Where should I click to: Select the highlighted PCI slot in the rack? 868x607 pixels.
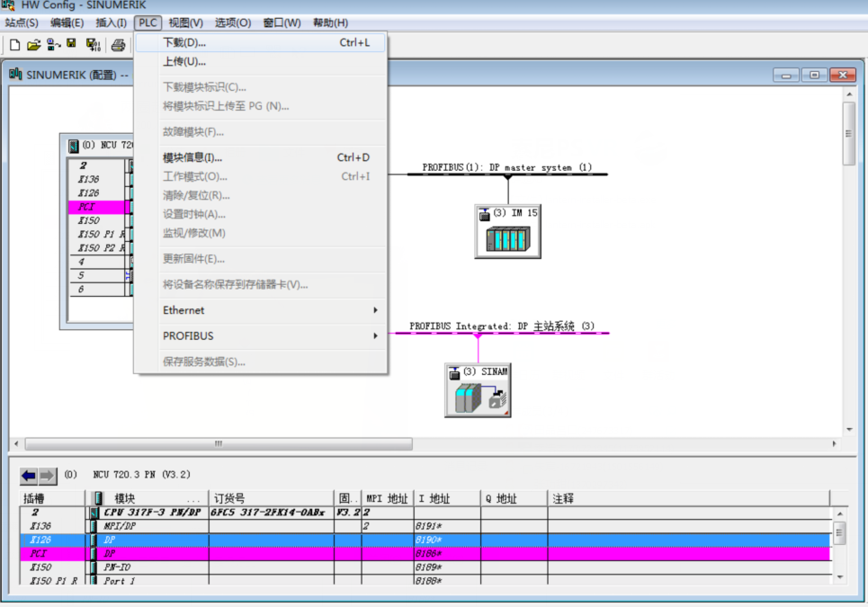pos(97,207)
